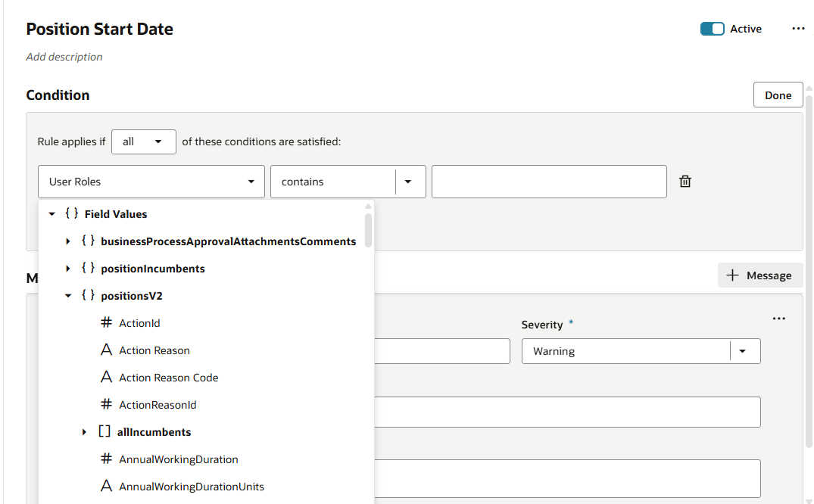
Task: Click the number icon beside ActionReasonId
Action: coord(107,404)
